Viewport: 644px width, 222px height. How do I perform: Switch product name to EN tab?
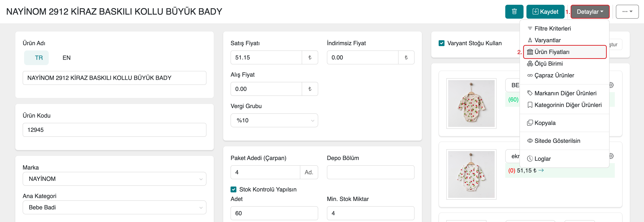point(66,58)
